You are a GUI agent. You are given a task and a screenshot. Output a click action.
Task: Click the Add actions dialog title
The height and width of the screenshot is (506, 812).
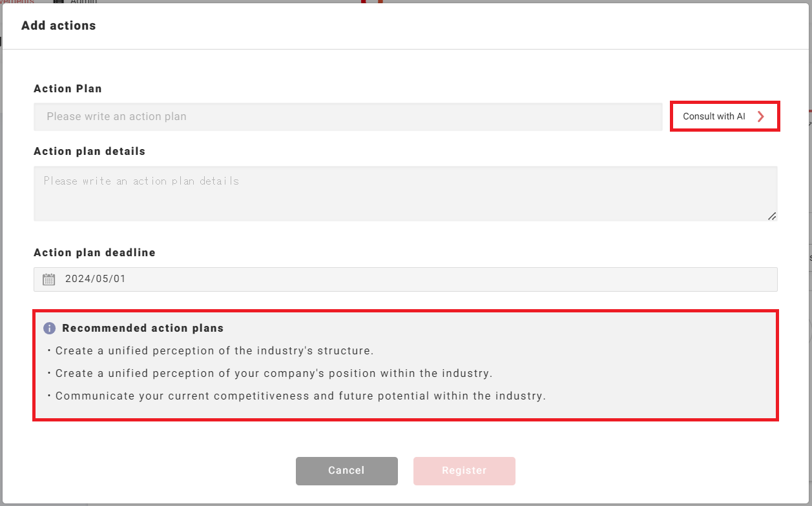point(59,26)
